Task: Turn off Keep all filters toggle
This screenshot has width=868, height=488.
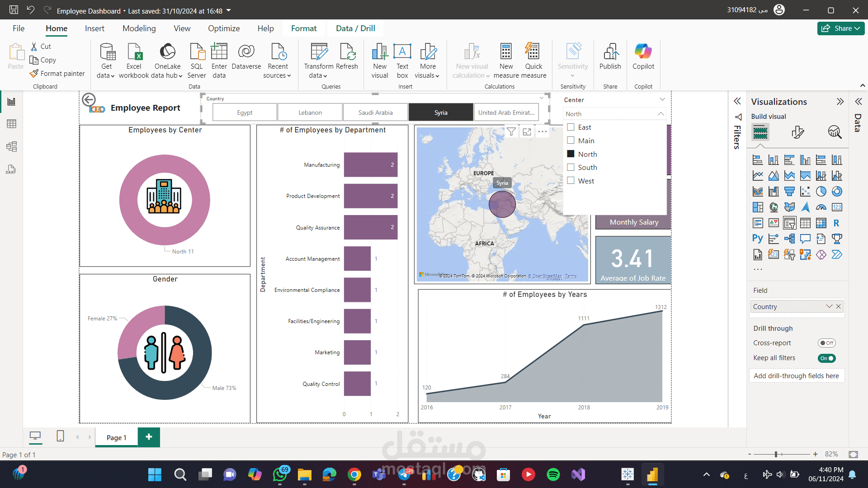Action: pyautogui.click(x=826, y=358)
